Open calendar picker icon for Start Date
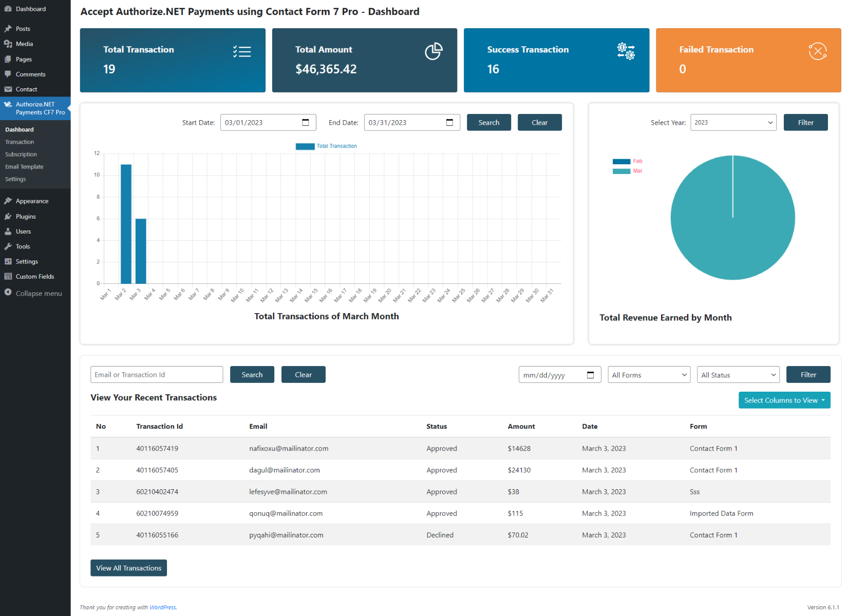 [306, 123]
